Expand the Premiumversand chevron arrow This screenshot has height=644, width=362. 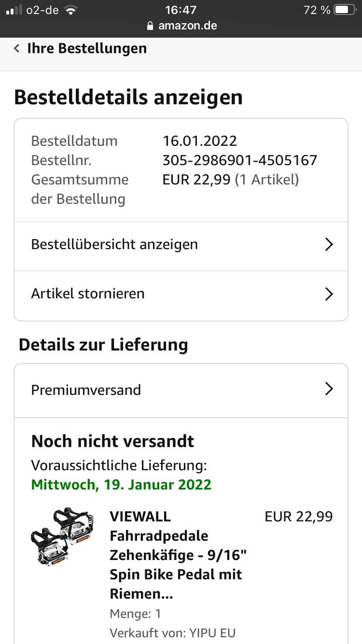329,389
